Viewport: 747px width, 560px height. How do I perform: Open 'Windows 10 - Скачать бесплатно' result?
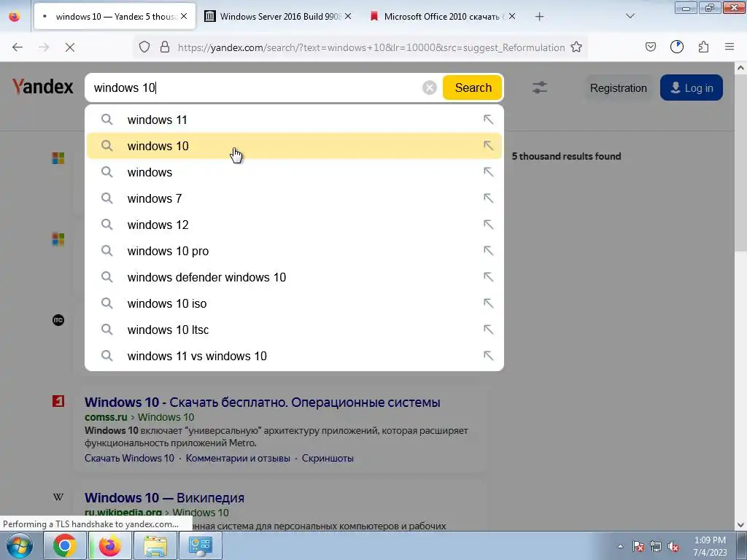pos(262,402)
